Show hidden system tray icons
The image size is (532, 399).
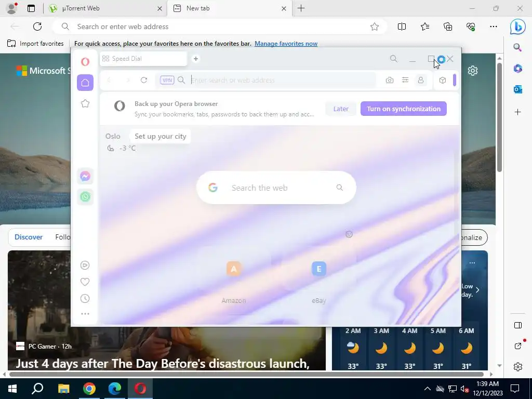(428, 389)
